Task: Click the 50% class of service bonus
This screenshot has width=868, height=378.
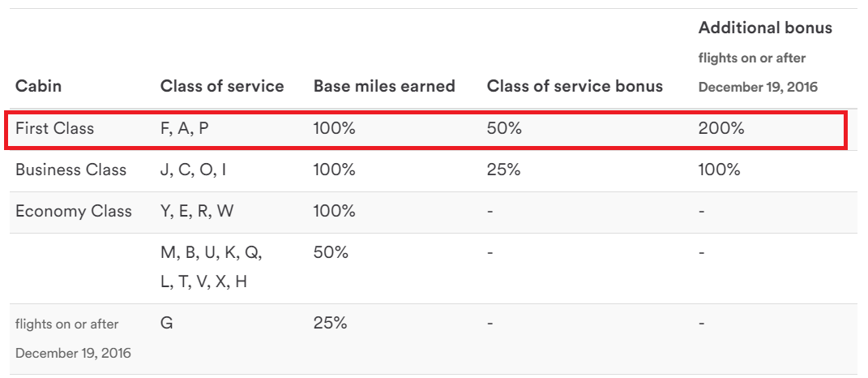Action: tap(504, 129)
